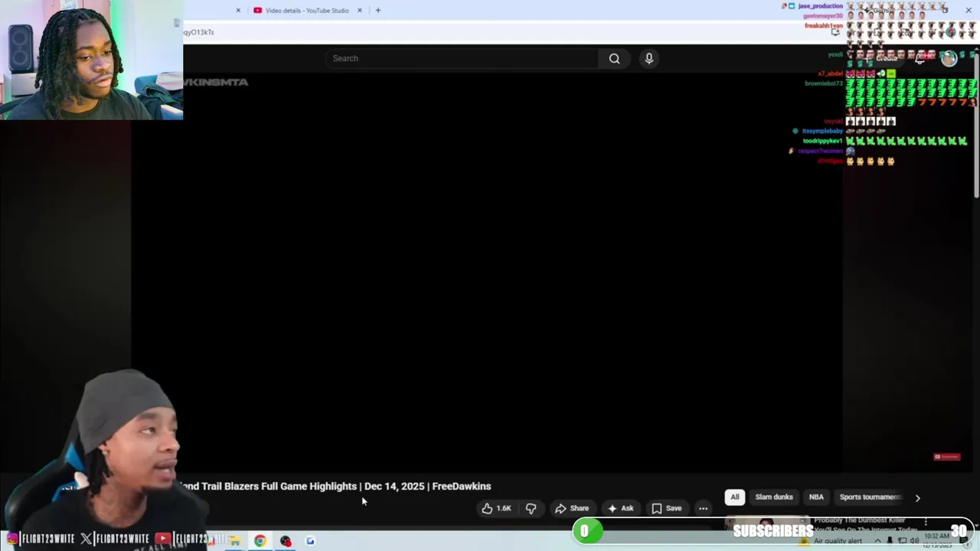Image resolution: width=980 pixels, height=551 pixels.
Task: Close the Video details YouTube Studio tab
Action: (x=360, y=10)
